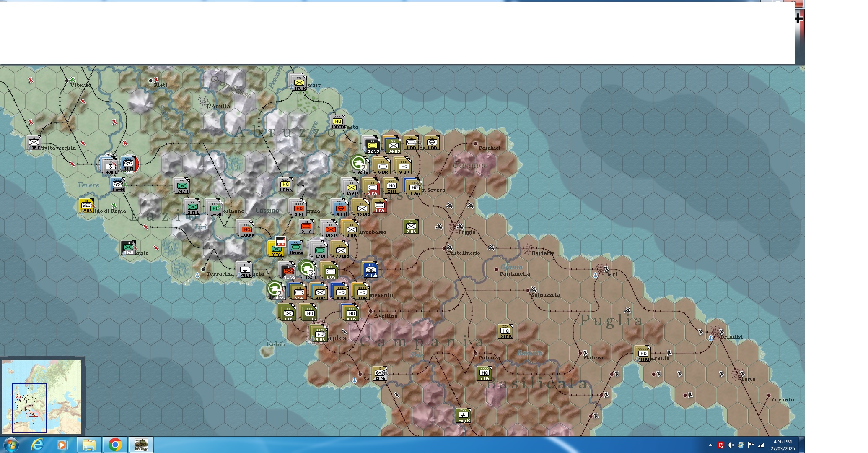The height and width of the screenshot is (453, 868).
Task: Click the SEC ARS yellow counter near Roma
Action: [87, 206]
